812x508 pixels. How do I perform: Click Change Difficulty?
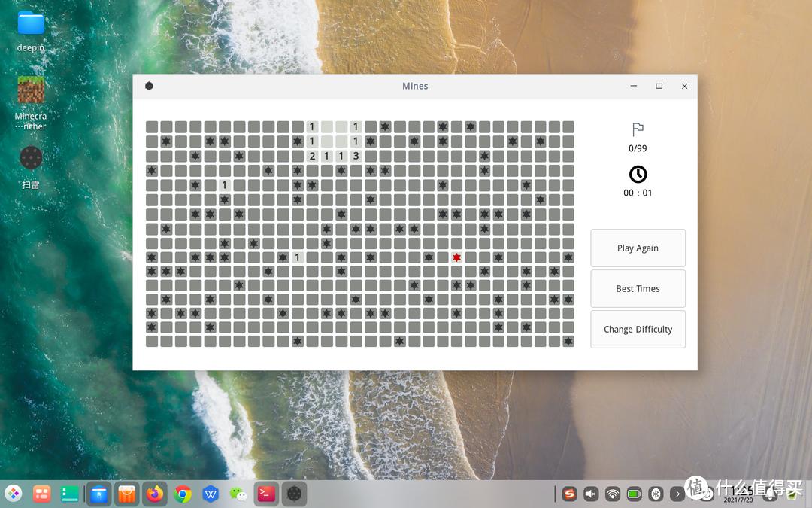point(638,329)
